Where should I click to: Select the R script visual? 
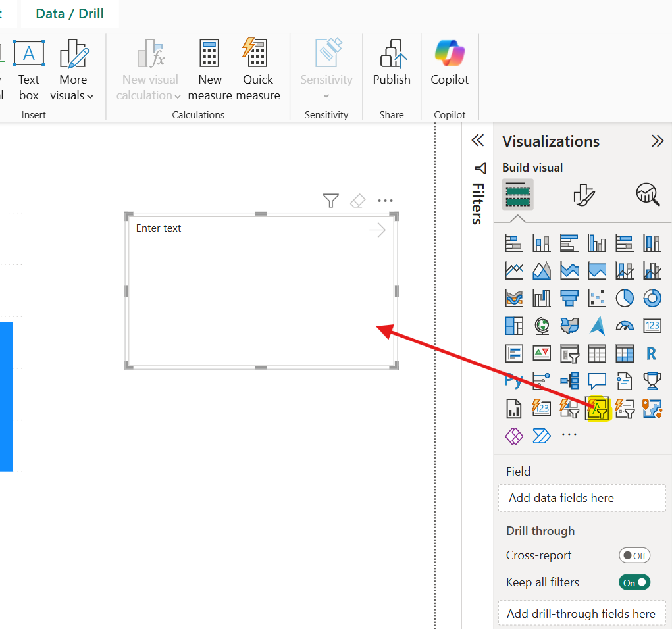tap(651, 353)
